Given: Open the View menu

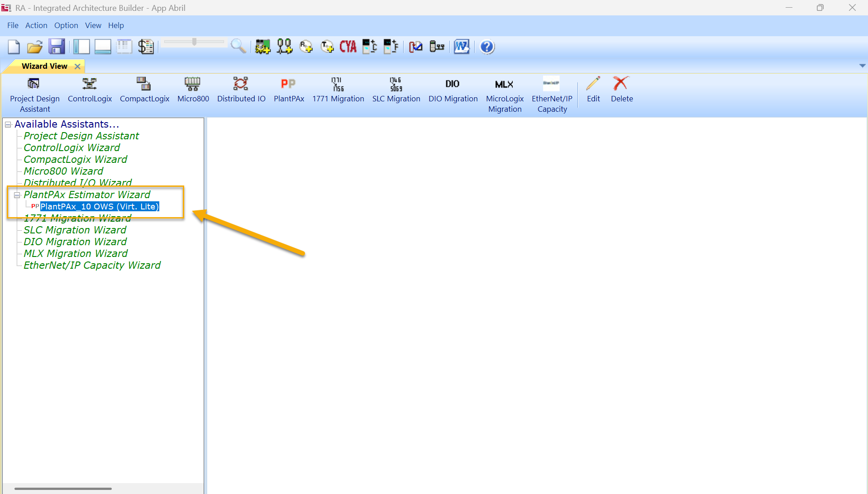Looking at the screenshot, I should coord(93,25).
